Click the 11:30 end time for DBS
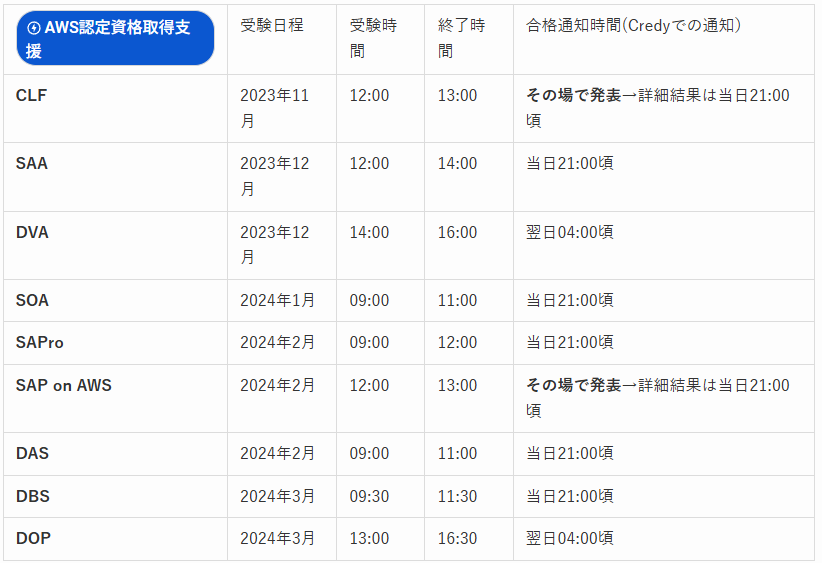The width and height of the screenshot is (822, 563). pyautogui.click(x=458, y=496)
